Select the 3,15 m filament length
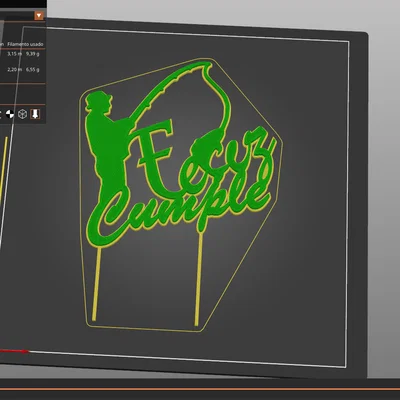Image resolution: width=400 pixels, height=400 pixels. click(15, 54)
